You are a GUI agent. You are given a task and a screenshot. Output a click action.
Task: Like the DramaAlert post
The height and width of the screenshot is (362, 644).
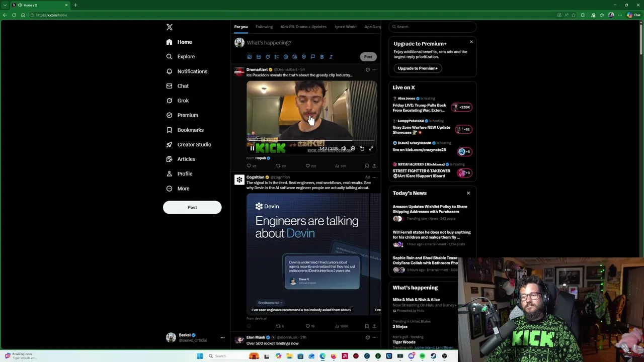[311, 166]
